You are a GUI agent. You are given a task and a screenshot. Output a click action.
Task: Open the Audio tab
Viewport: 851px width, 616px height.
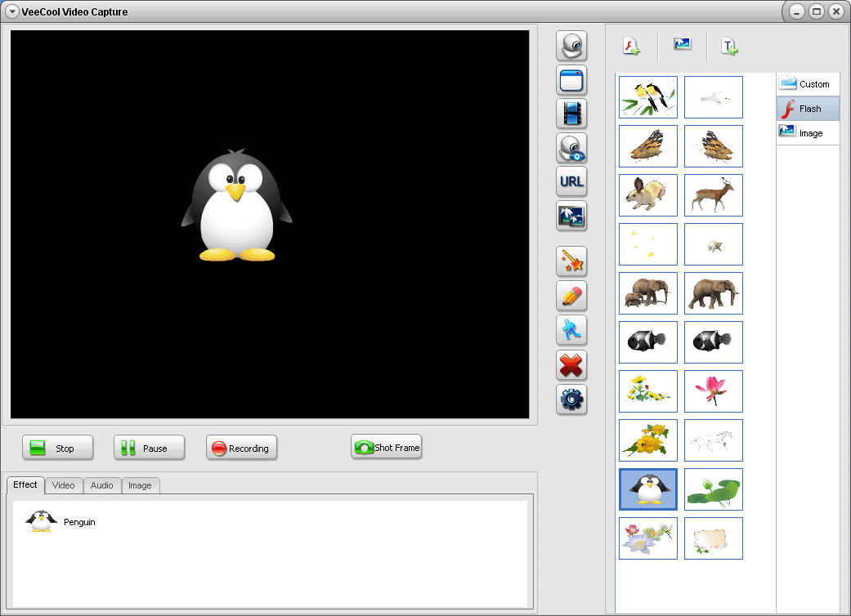(x=102, y=485)
